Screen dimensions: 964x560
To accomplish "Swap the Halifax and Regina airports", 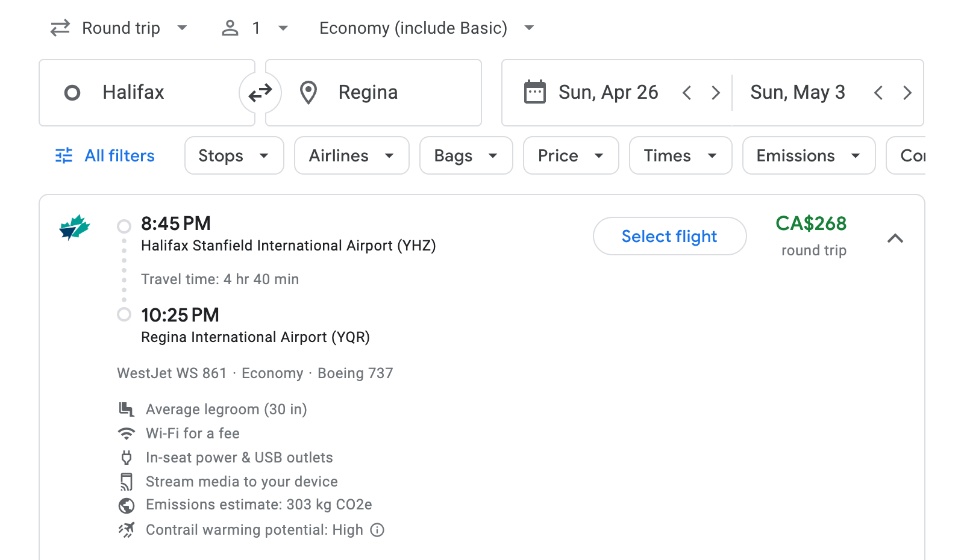I will (260, 92).
